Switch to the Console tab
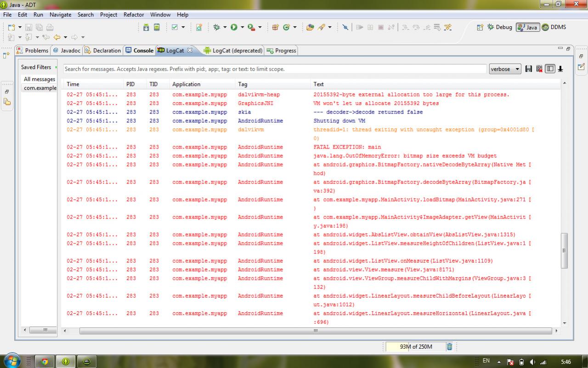This screenshot has height=368, width=588. tap(140, 51)
